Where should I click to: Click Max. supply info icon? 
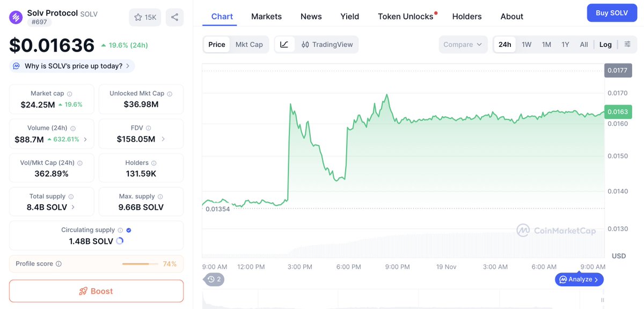(160, 197)
